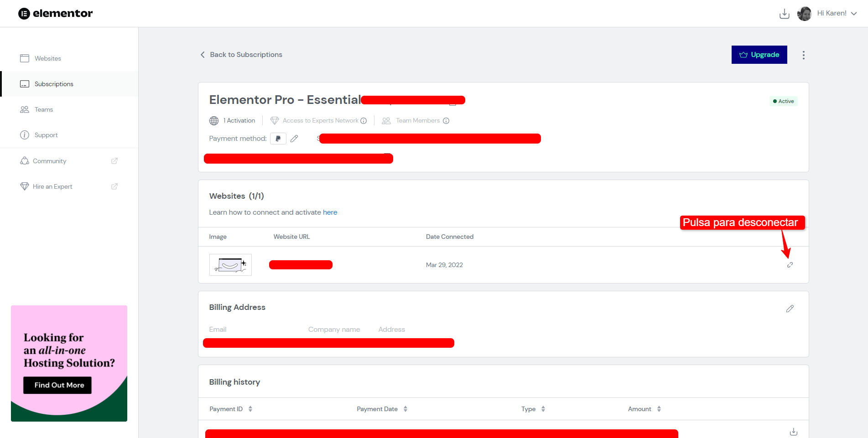Click the 'Websites (1/1)' heading
868x438 pixels.
pyautogui.click(x=237, y=196)
